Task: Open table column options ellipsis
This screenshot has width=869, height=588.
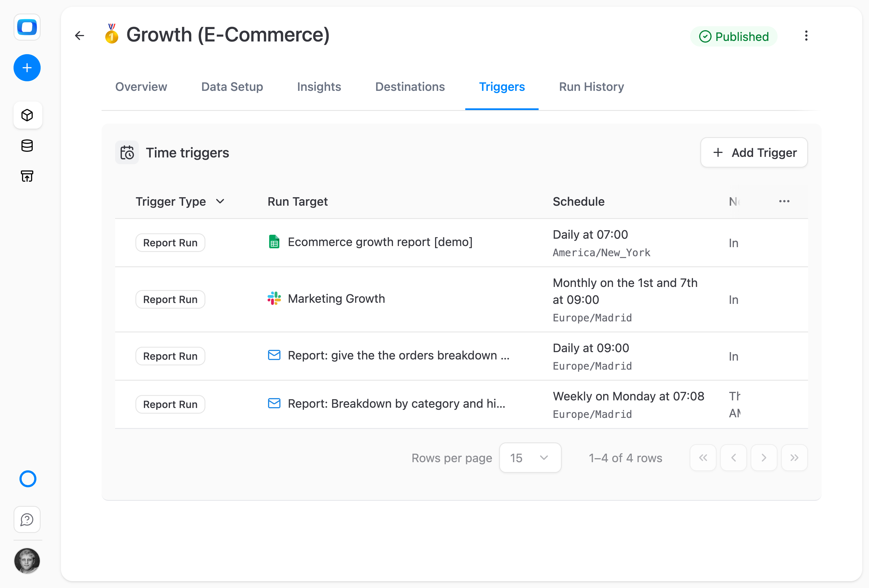Action: point(784,201)
